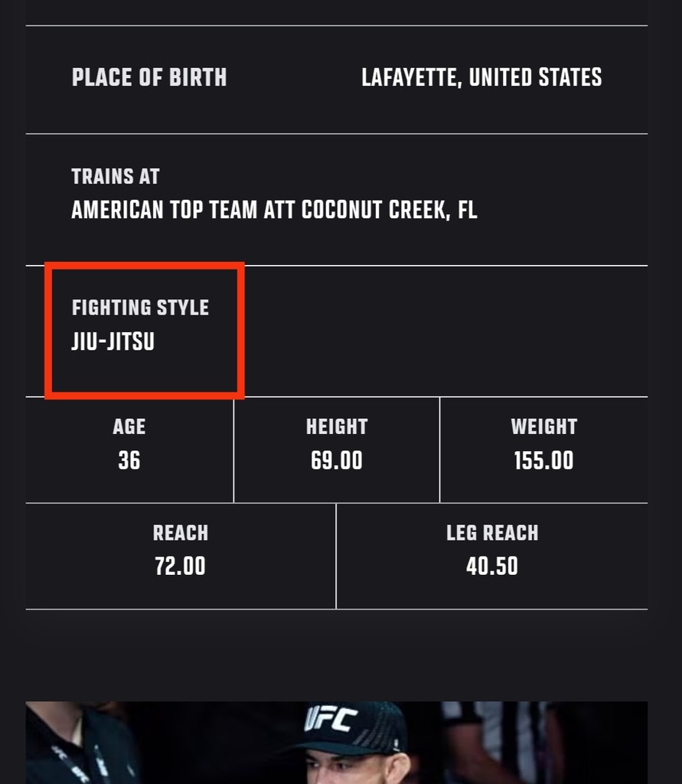Click the PLACE OF BIRTH label
The height and width of the screenshot is (784, 682).
coord(149,77)
